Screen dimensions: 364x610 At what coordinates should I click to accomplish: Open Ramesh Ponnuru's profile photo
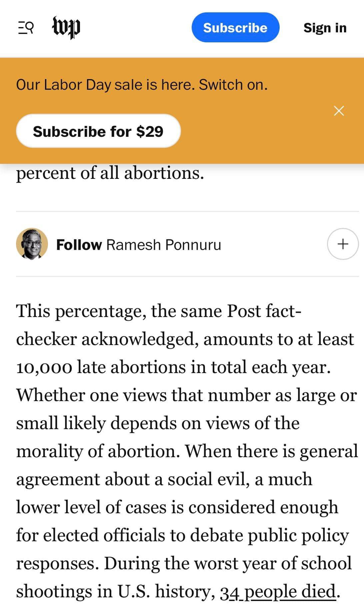(32, 244)
